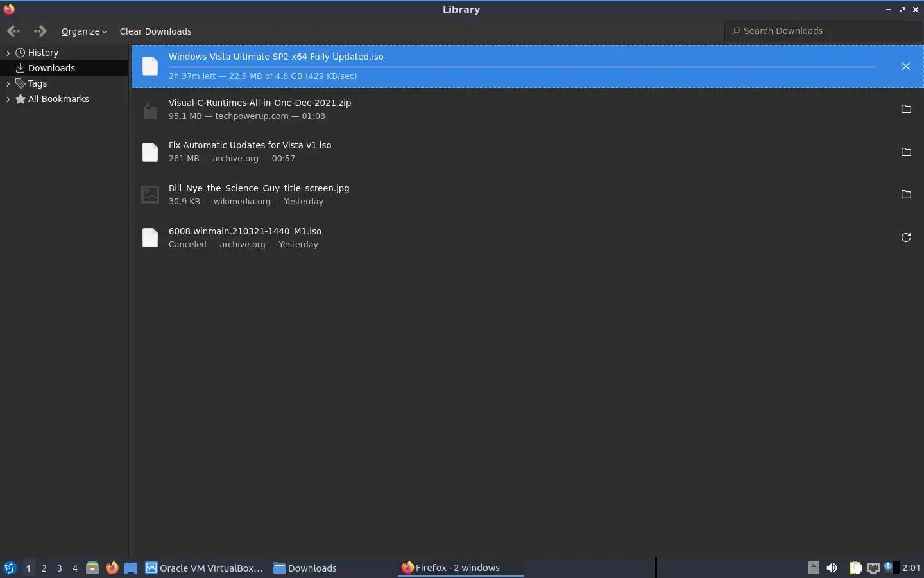924x578 pixels.
Task: Select Downloads in the sidebar
Action: click(x=64, y=68)
